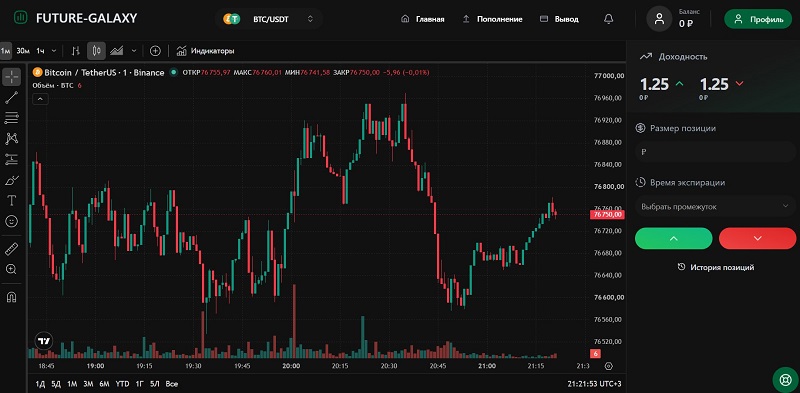This screenshot has height=393, width=800.
Task: Set range to YTD
Action: (x=122, y=384)
